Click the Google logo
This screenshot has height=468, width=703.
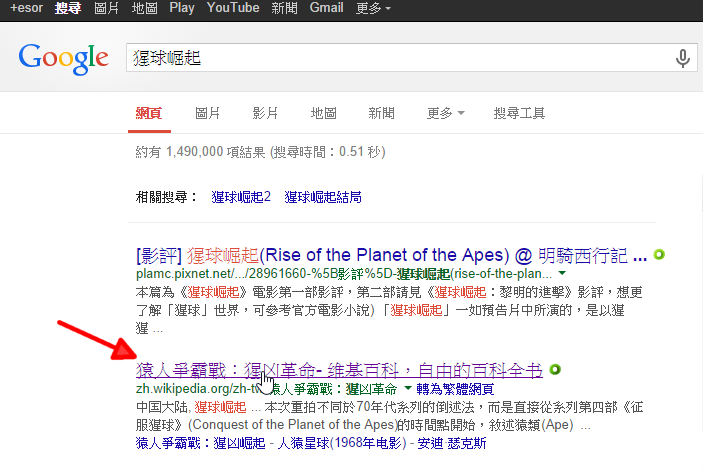point(63,59)
